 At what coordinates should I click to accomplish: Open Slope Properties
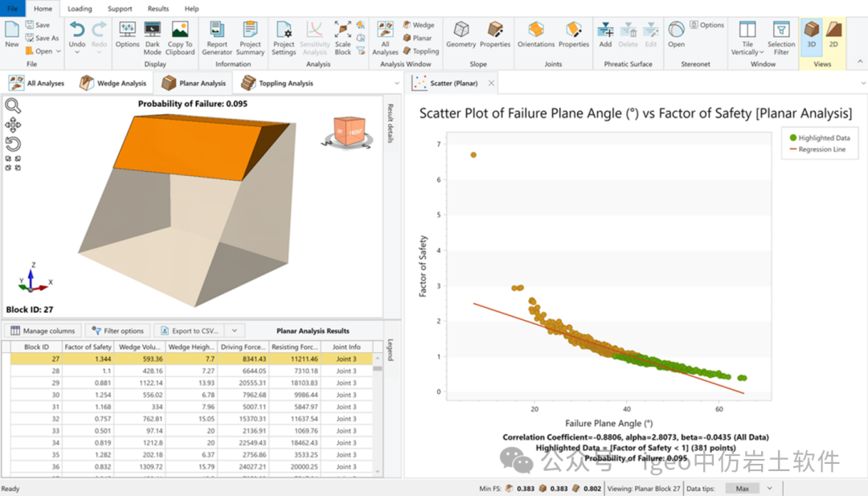tap(495, 35)
